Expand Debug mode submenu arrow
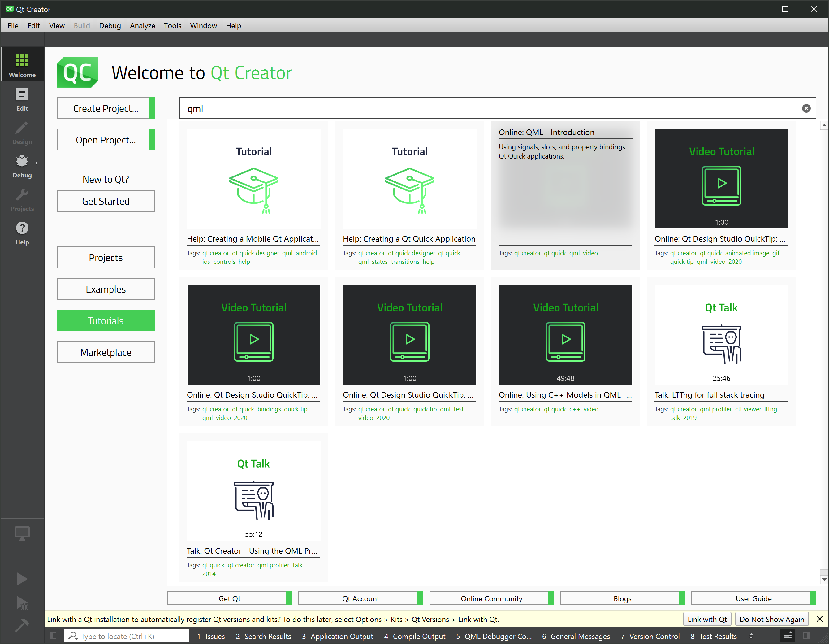The height and width of the screenshot is (644, 829). click(x=37, y=163)
